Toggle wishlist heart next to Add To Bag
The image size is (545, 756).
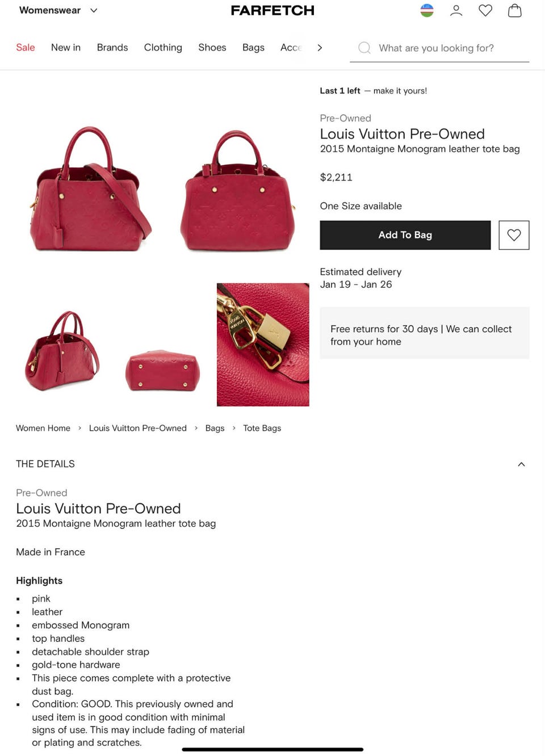(514, 235)
